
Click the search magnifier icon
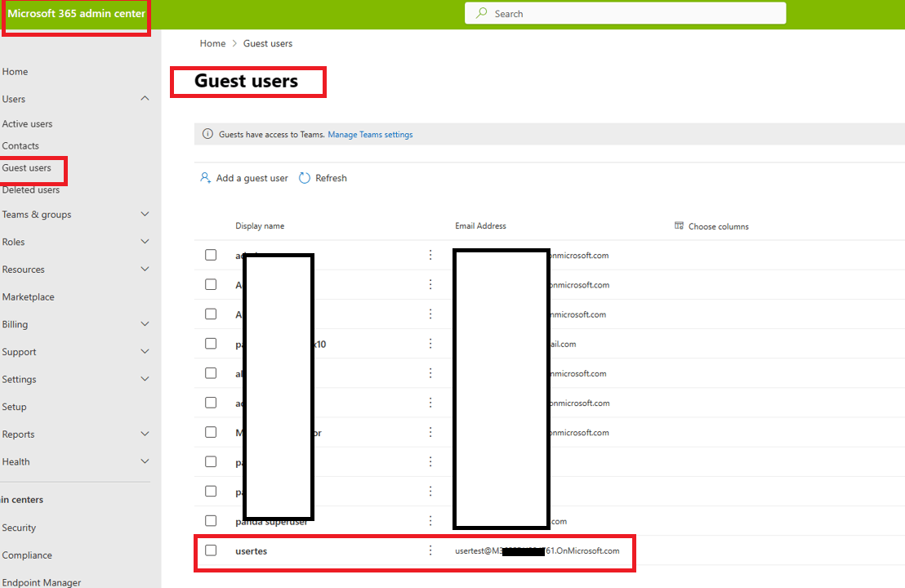(481, 13)
